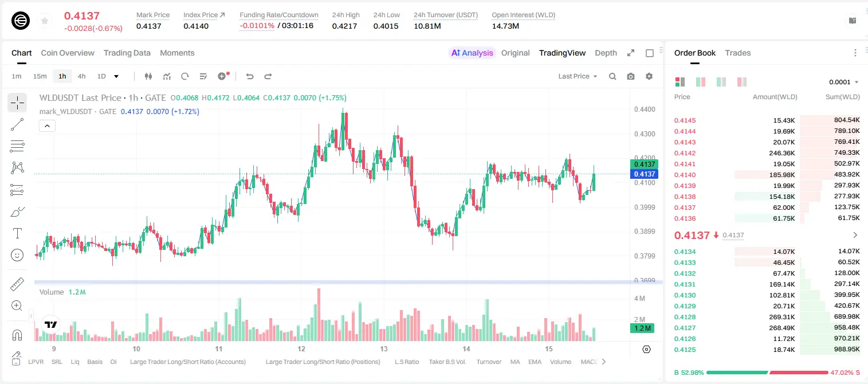868x384 pixels.
Task: Select the Text annotation tool
Action: click(17, 233)
